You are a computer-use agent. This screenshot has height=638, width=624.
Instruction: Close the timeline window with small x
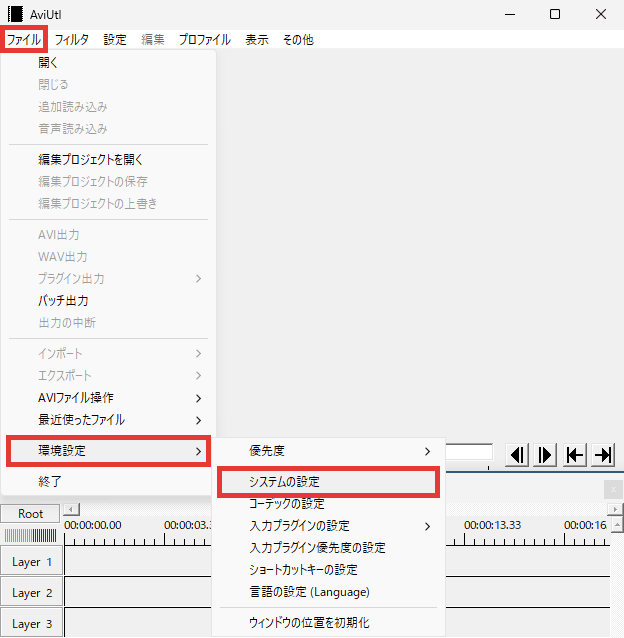[612, 488]
